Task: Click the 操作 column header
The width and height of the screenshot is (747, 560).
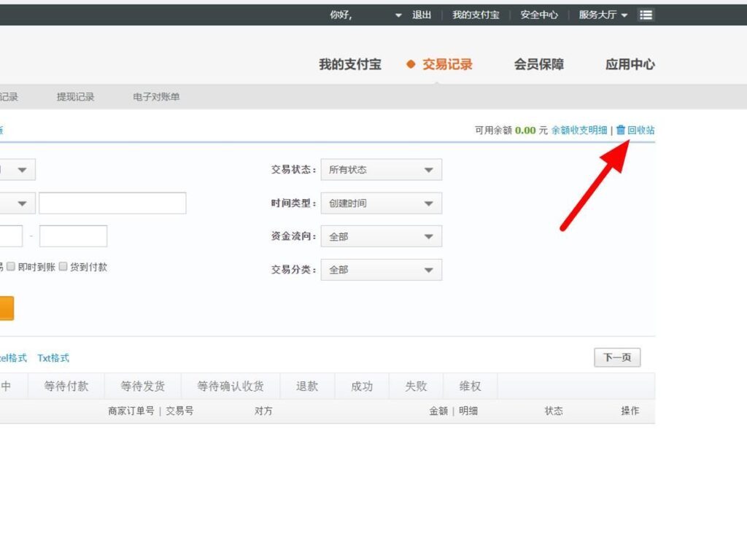Action: click(630, 411)
